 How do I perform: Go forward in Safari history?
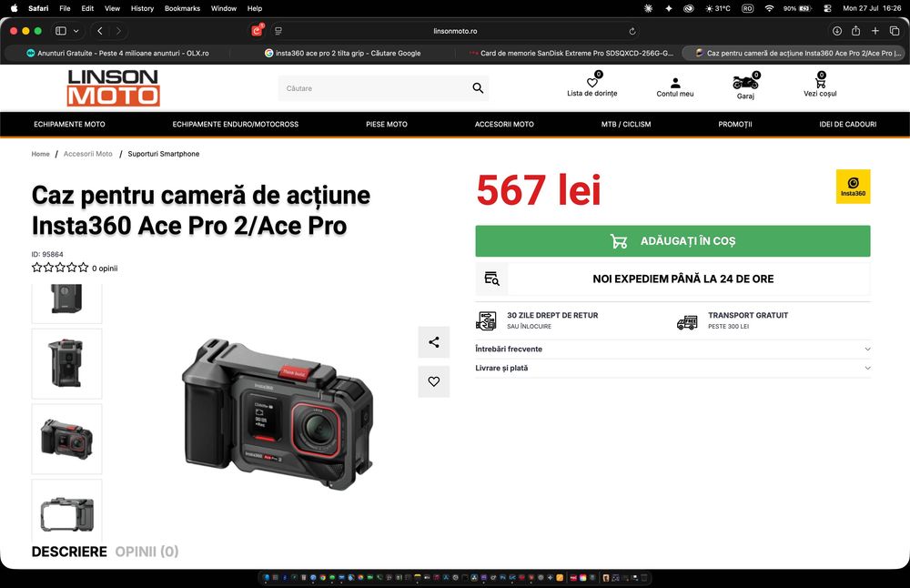click(x=118, y=31)
